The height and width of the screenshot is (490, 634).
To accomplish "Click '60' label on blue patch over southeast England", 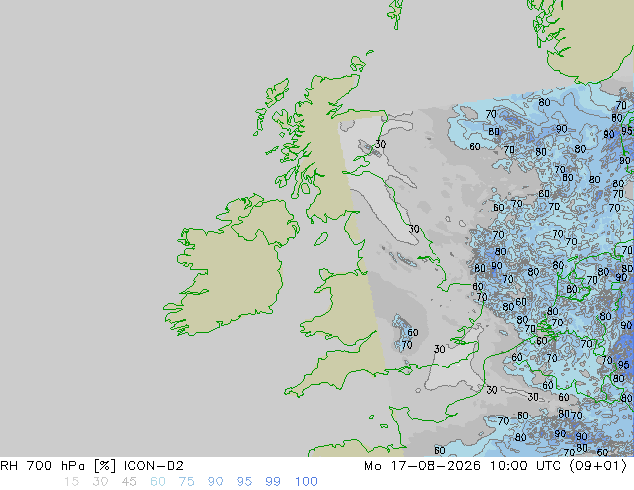I will (413, 332).
